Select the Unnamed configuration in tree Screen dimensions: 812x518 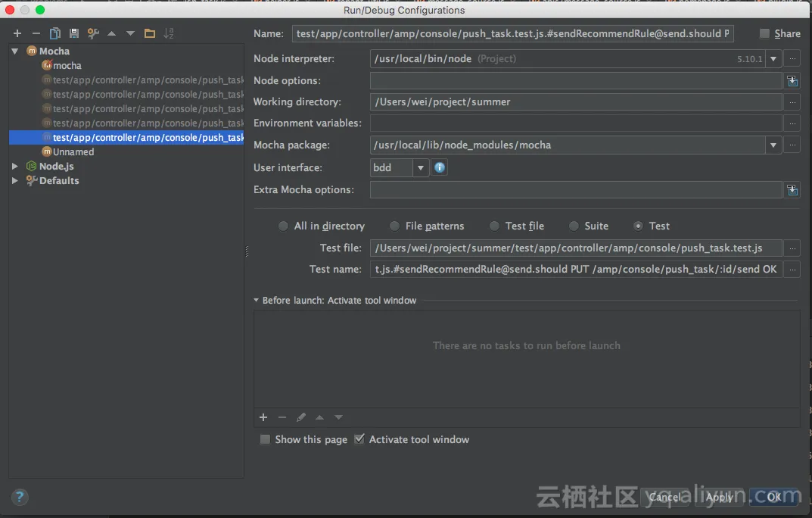[73, 151]
